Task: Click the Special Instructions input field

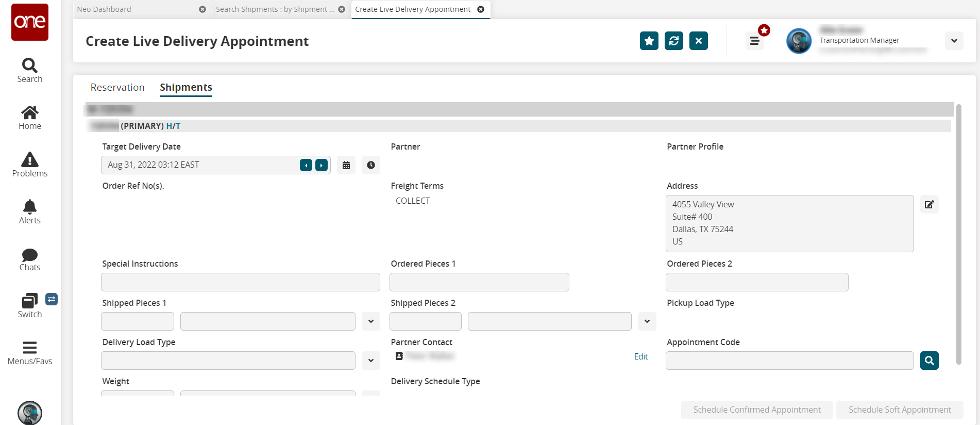Action: point(240,282)
